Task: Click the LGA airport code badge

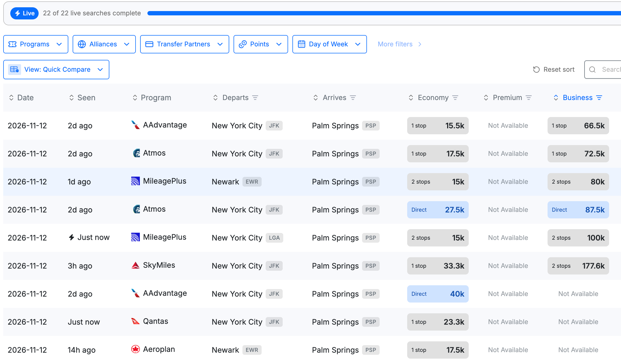Action: (x=274, y=238)
